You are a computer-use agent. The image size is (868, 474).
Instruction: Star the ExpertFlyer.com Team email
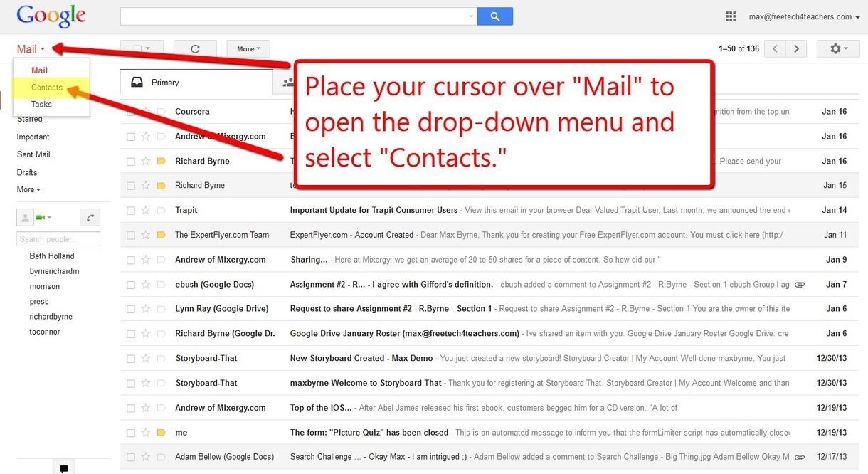[146, 235]
